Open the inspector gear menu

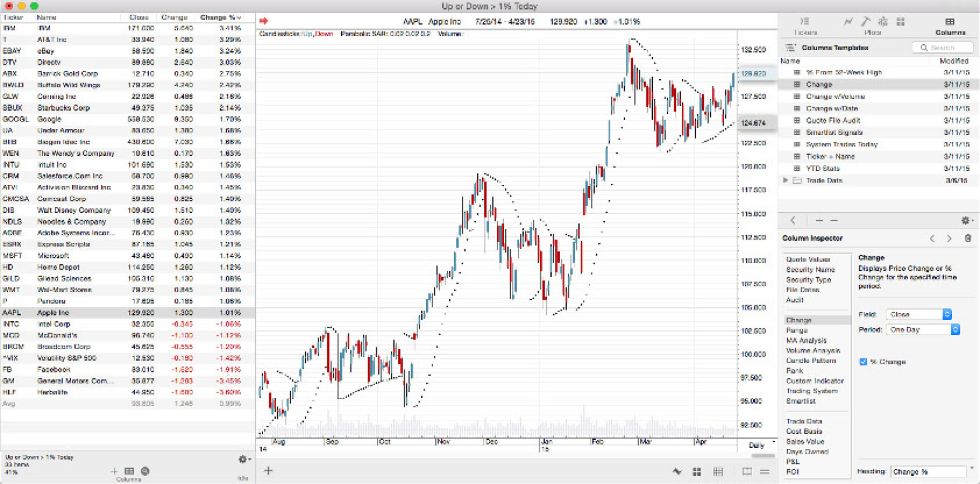[x=967, y=221]
